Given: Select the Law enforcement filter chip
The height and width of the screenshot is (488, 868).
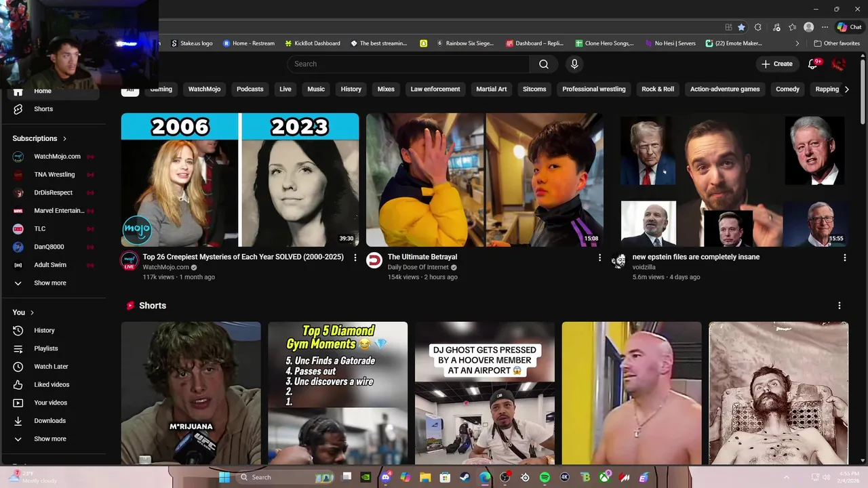Looking at the screenshot, I should (435, 89).
